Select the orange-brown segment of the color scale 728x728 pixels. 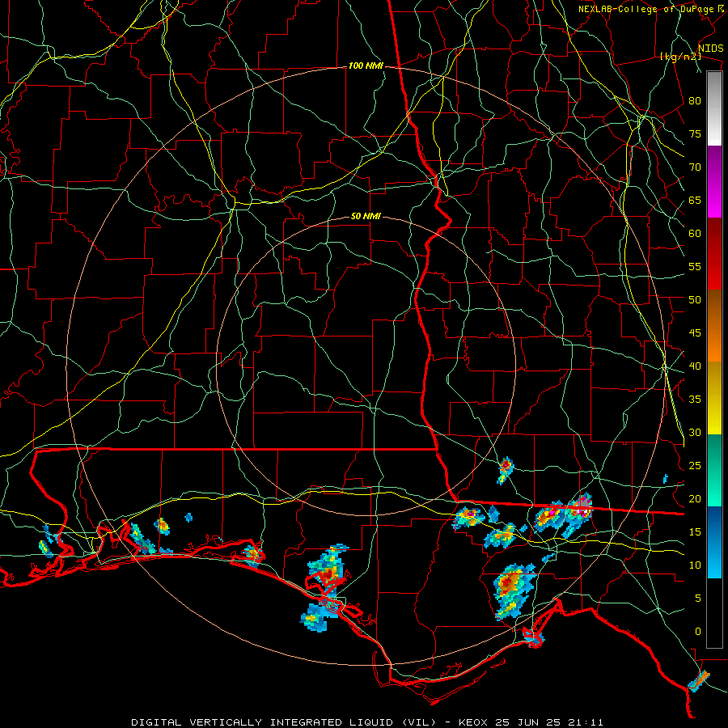714,326
